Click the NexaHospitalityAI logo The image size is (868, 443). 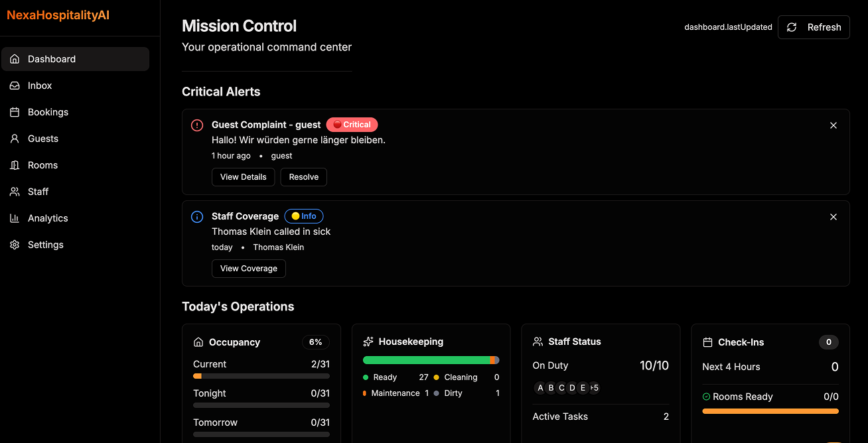tap(58, 14)
